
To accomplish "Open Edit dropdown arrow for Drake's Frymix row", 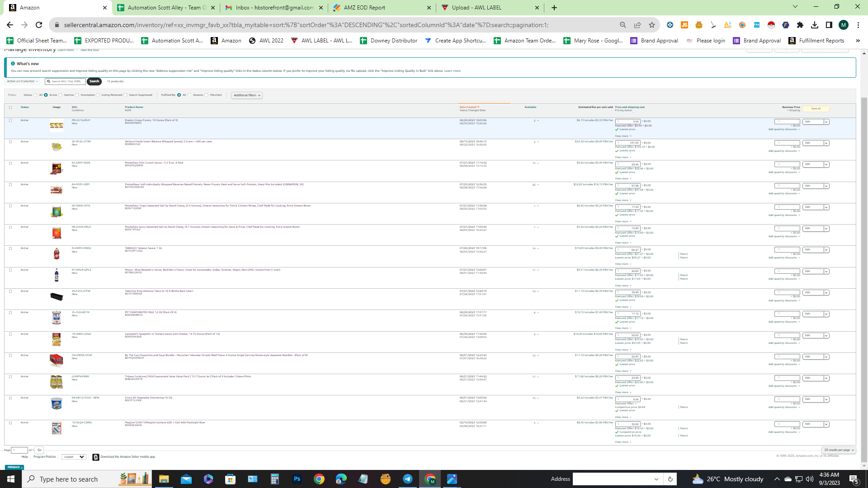I will (x=826, y=122).
